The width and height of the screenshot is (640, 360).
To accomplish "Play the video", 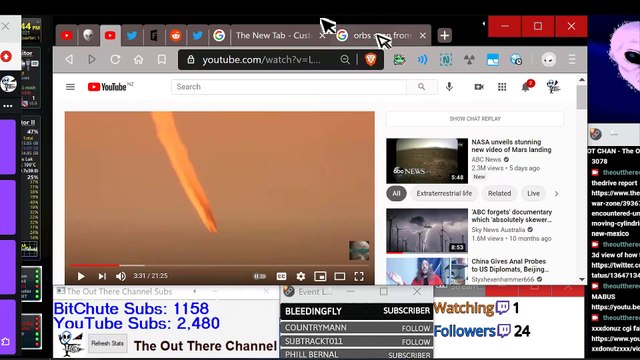I will (x=81, y=276).
